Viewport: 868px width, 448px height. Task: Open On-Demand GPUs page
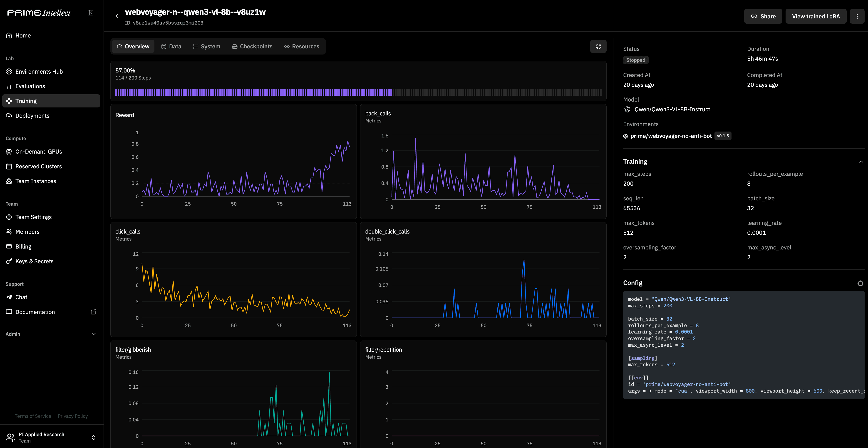[x=38, y=152]
